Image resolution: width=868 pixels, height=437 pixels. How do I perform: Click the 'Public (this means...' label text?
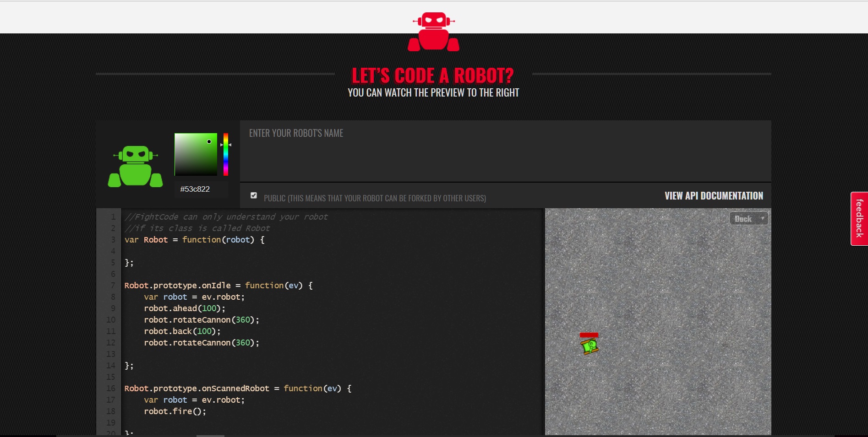(x=375, y=198)
